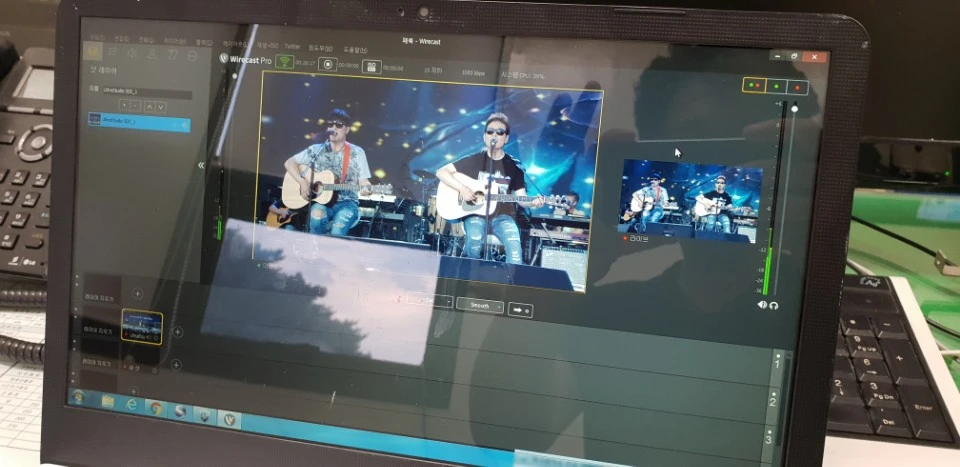Viewport: 960px width, 467px height.
Task: Launch Internet Explorer from taskbar
Action: pyautogui.click(x=132, y=404)
